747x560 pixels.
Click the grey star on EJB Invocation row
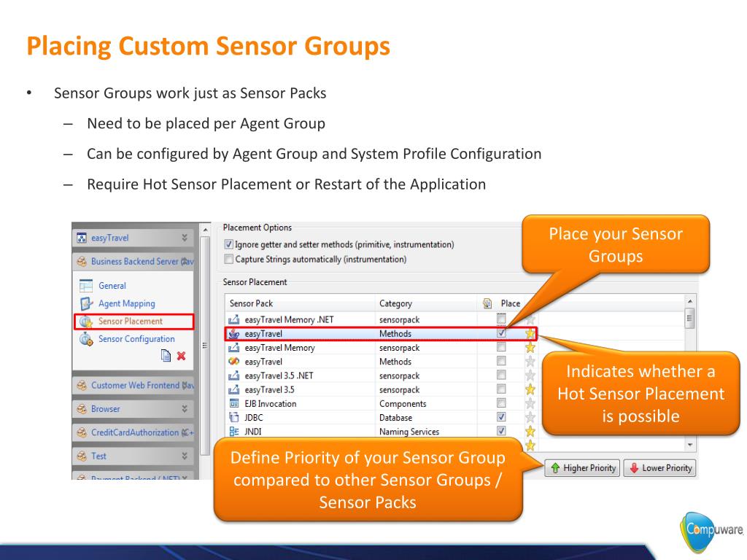point(530,404)
